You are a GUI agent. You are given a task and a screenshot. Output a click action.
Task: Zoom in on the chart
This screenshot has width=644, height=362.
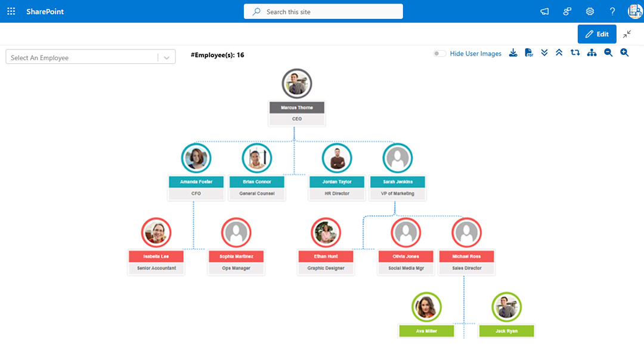point(624,52)
